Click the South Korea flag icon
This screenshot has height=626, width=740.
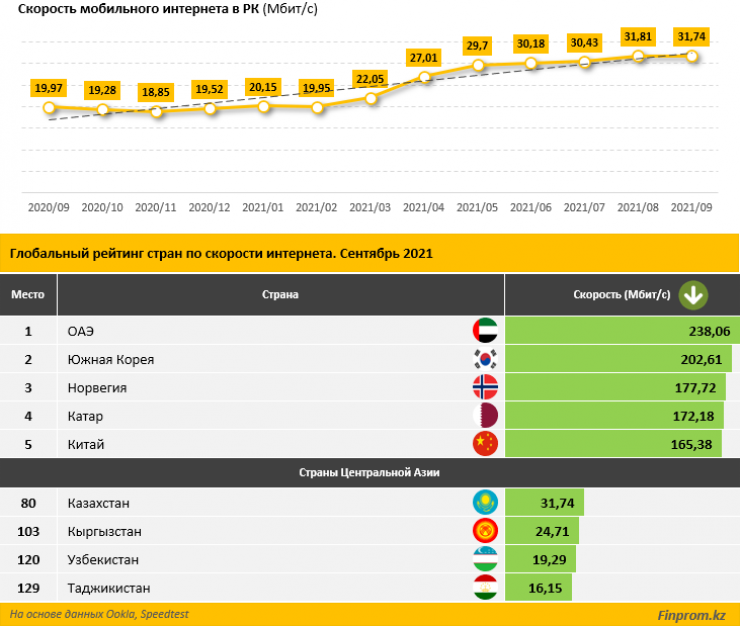484,359
